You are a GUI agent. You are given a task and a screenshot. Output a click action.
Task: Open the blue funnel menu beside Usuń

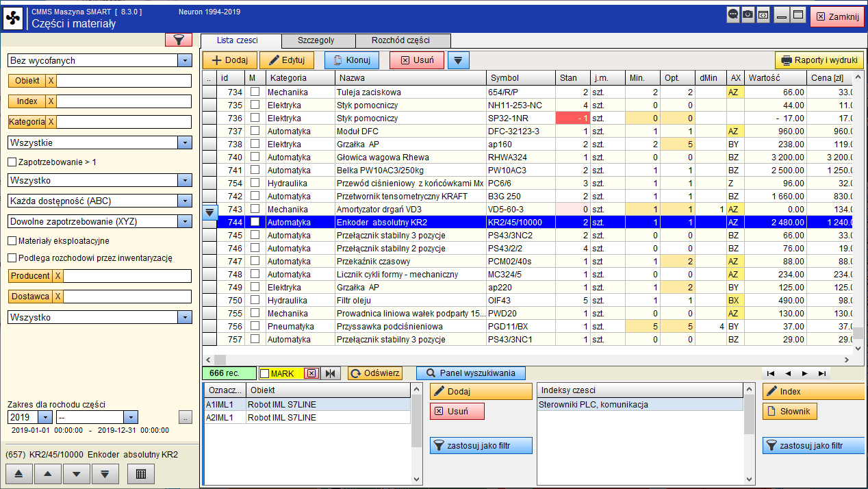click(x=458, y=60)
